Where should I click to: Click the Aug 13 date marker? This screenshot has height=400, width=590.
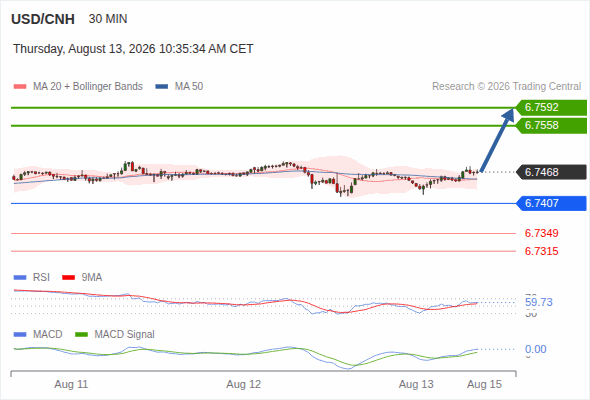416,384
